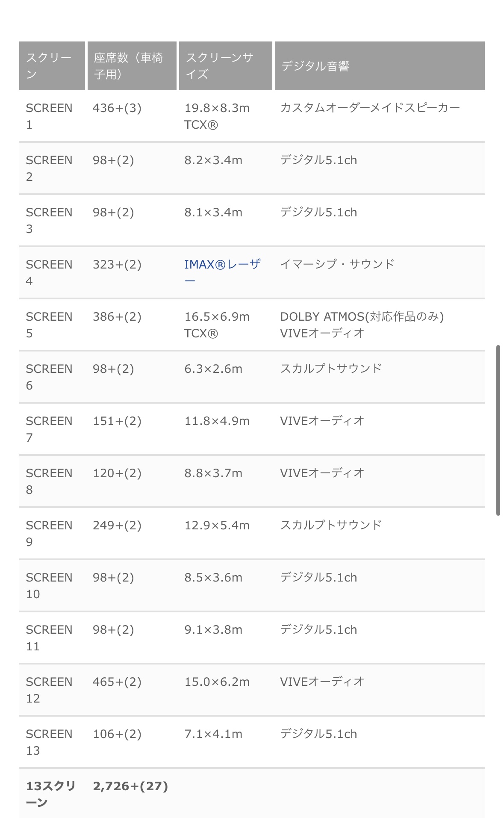Click the DOLBY ATMOS(対応作品のみ) text

362,316
